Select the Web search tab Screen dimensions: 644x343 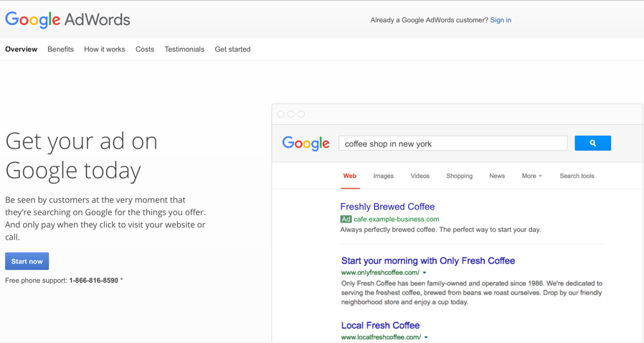[x=350, y=176]
